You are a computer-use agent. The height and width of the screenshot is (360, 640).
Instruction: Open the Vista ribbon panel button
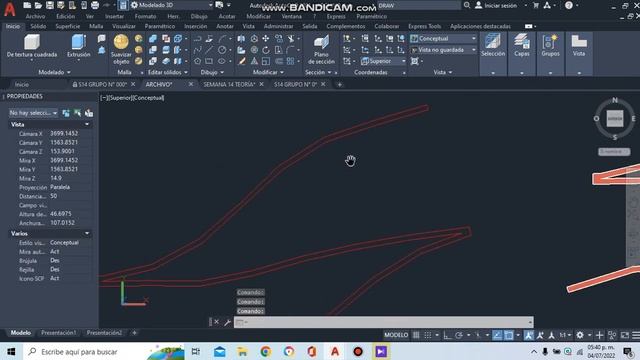(579, 46)
